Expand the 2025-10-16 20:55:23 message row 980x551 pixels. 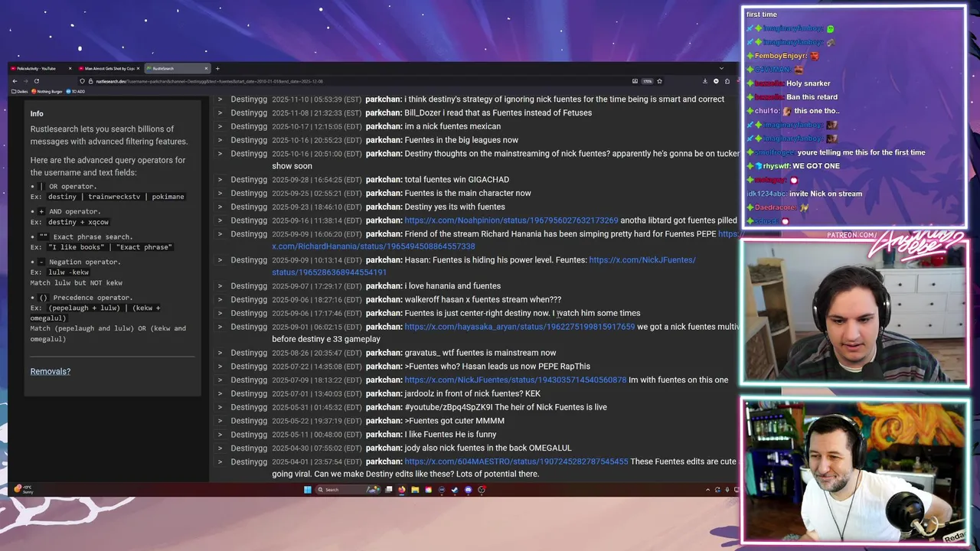pos(220,140)
